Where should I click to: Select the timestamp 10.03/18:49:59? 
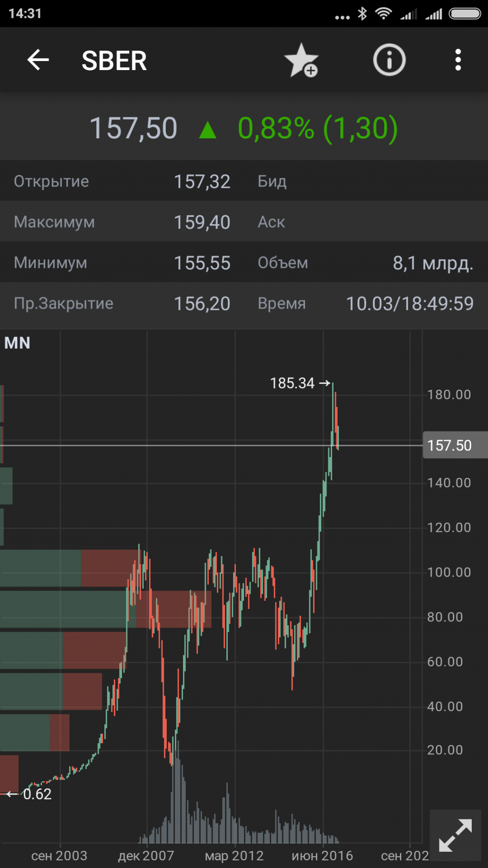coord(410,304)
